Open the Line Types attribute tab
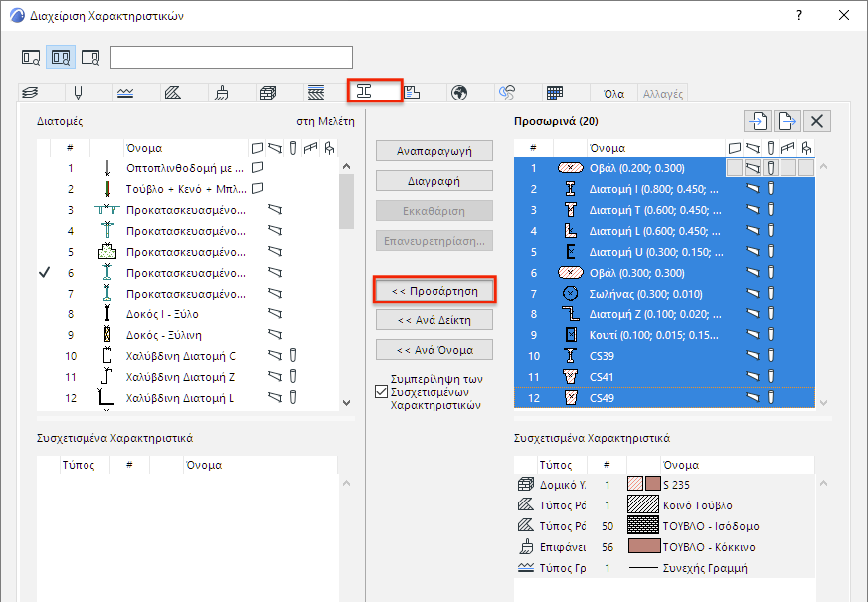This screenshot has height=602, width=868. coord(125,93)
